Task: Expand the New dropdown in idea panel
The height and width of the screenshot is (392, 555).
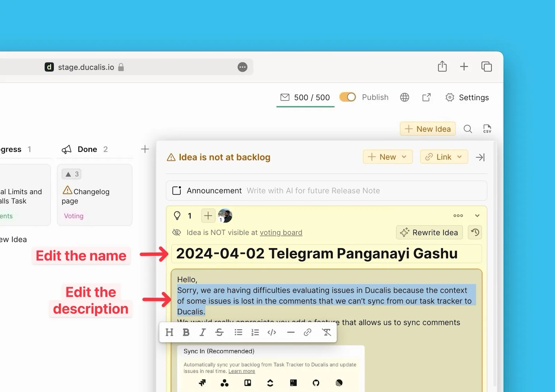Action: tap(387, 157)
